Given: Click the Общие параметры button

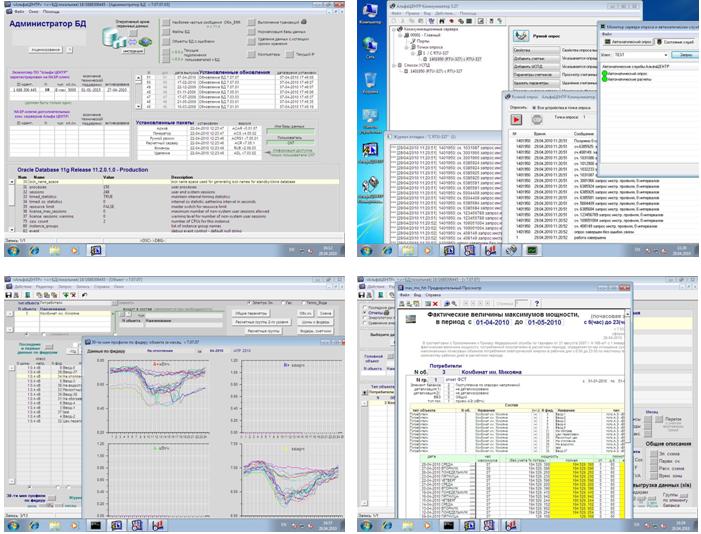Looking at the screenshot, I should click(x=251, y=314).
